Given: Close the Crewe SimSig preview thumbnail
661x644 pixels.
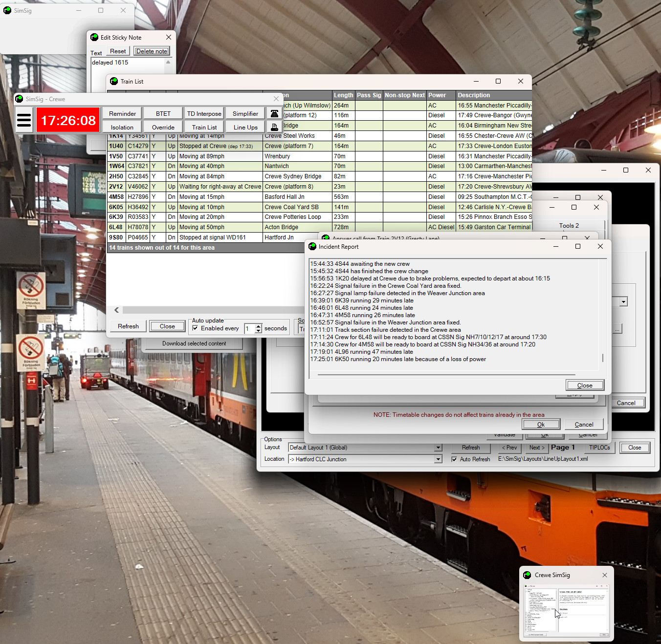Looking at the screenshot, I should click(x=605, y=575).
